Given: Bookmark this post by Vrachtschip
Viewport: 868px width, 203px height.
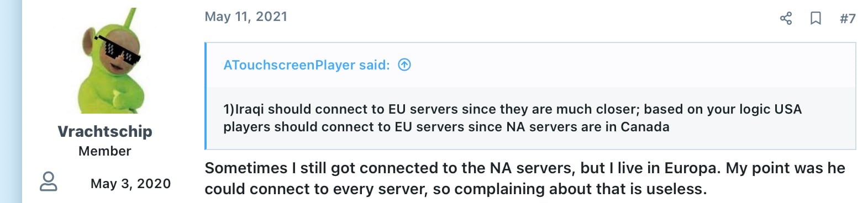Looking at the screenshot, I should 816,18.
